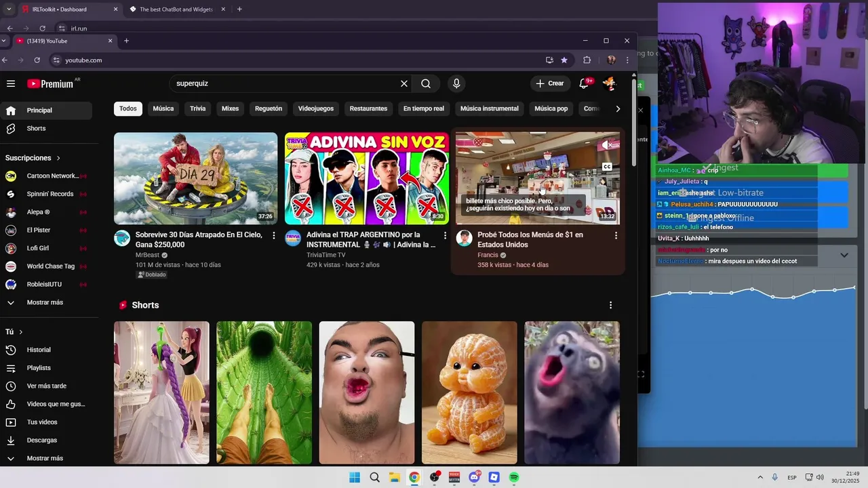Toggle captions on the Francis video preview
The height and width of the screenshot is (488, 868).
[607, 167]
